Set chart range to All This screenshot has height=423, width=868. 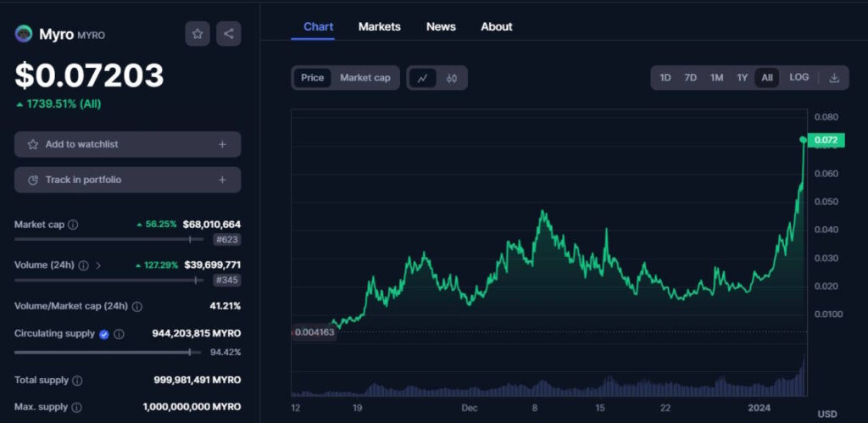click(766, 78)
